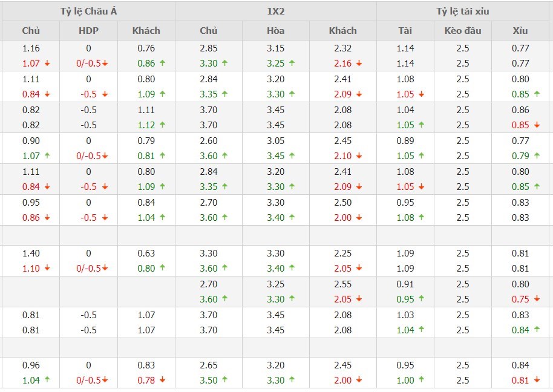
Task: Click the green up arrow next to 3.25
Action: pos(292,64)
